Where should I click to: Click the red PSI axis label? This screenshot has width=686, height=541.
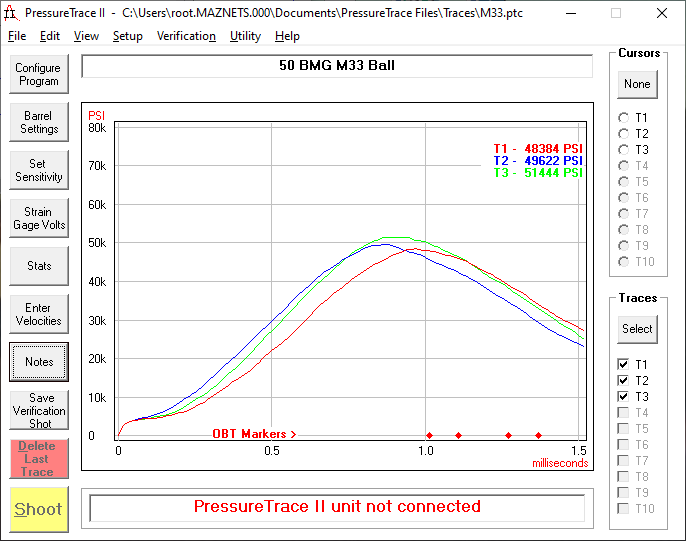click(x=96, y=116)
